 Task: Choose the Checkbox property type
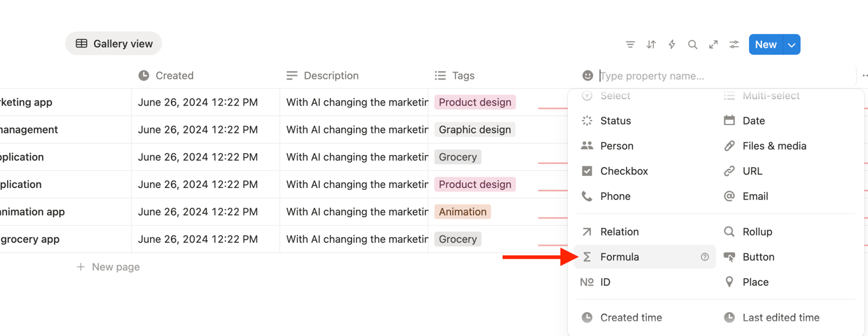pyautogui.click(x=623, y=171)
